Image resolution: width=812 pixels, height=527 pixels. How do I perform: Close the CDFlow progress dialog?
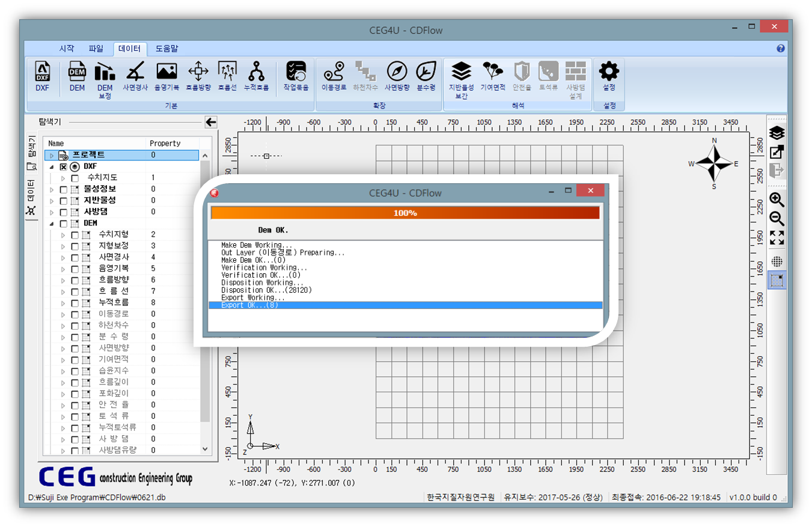(x=590, y=190)
